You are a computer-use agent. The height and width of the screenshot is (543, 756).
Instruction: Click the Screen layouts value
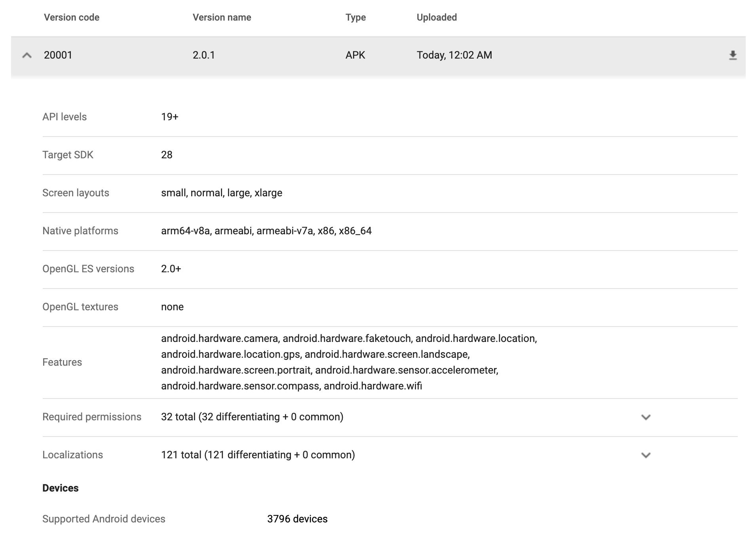point(221,193)
